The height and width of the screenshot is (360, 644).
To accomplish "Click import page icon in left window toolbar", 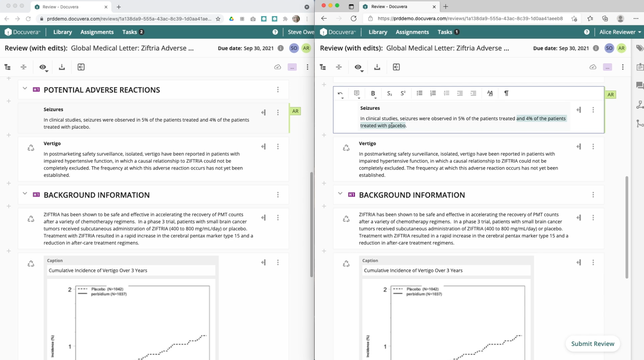I will 81,67.
